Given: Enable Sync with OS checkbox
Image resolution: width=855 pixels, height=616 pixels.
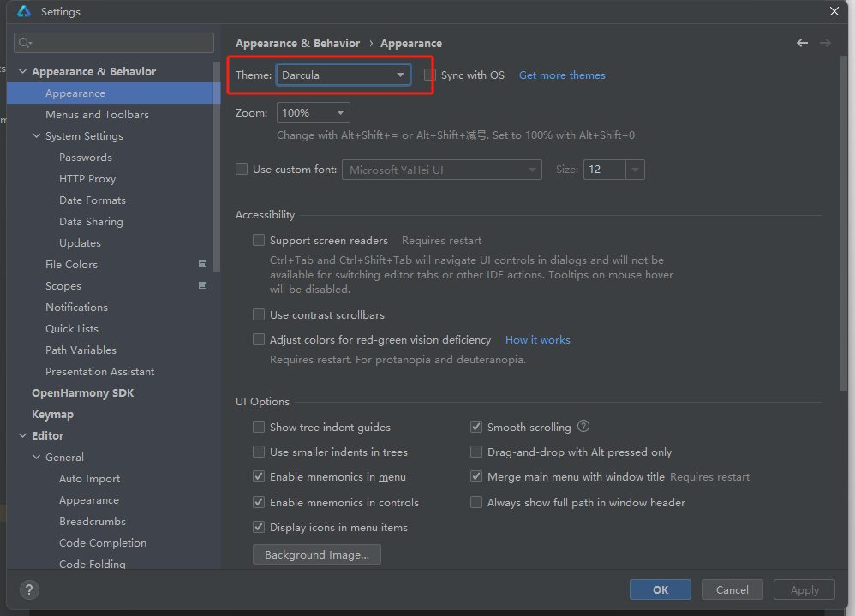Looking at the screenshot, I should (x=430, y=75).
